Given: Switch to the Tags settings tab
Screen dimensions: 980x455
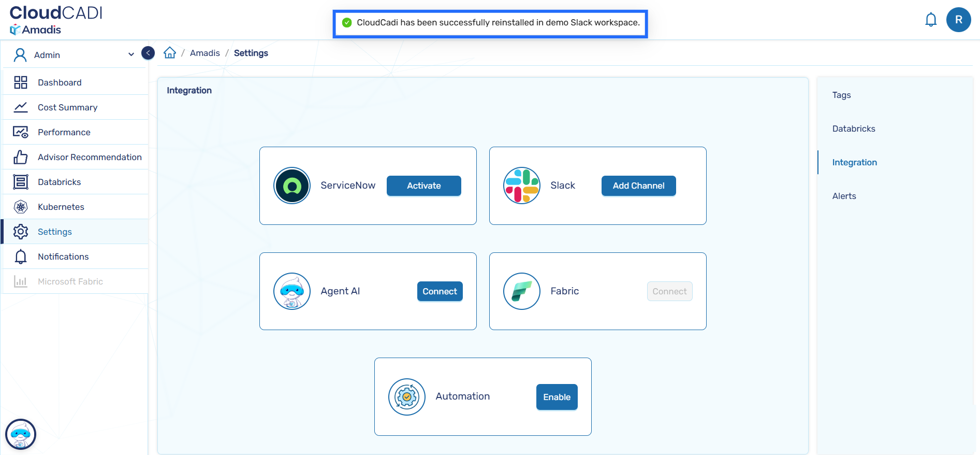Looking at the screenshot, I should (x=841, y=95).
